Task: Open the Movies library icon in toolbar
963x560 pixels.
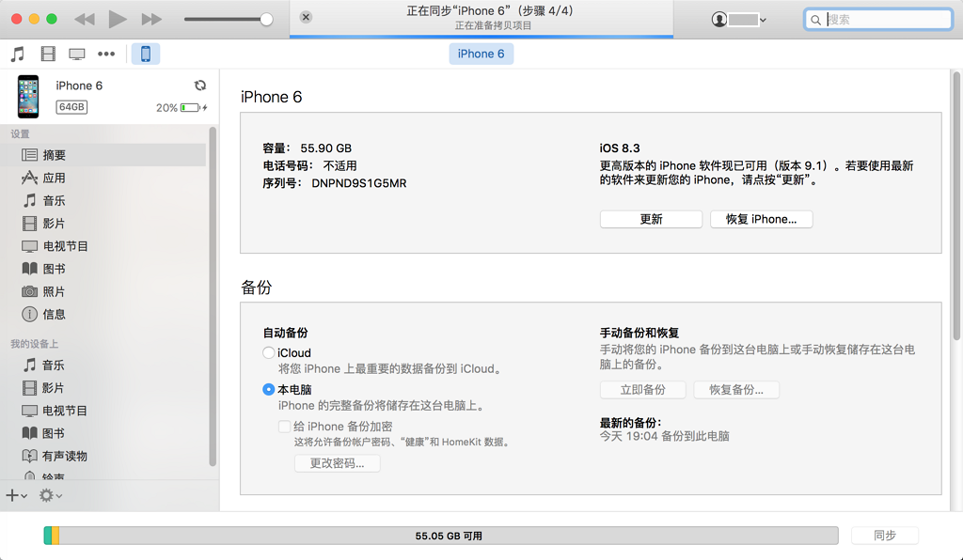Action: [x=48, y=54]
